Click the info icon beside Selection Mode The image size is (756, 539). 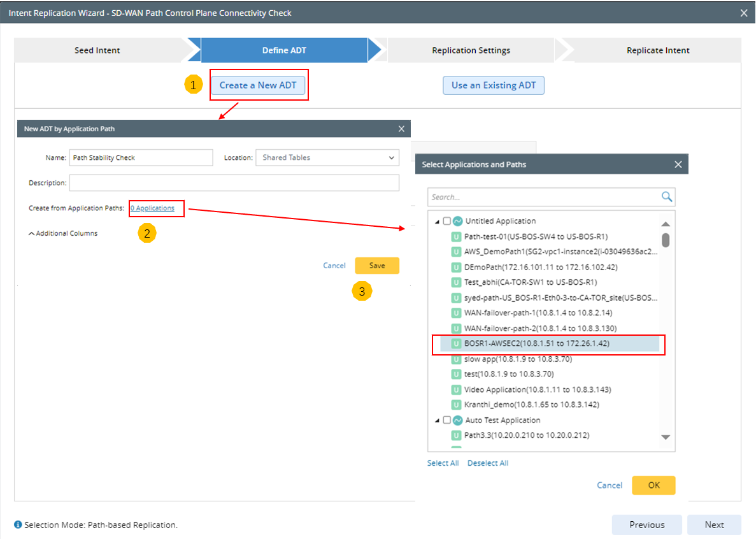[x=18, y=525]
